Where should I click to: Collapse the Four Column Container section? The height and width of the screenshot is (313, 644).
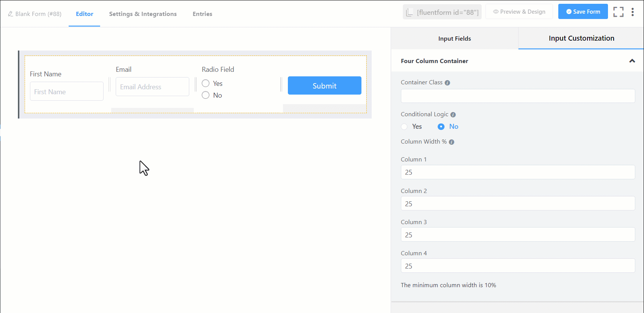632,61
